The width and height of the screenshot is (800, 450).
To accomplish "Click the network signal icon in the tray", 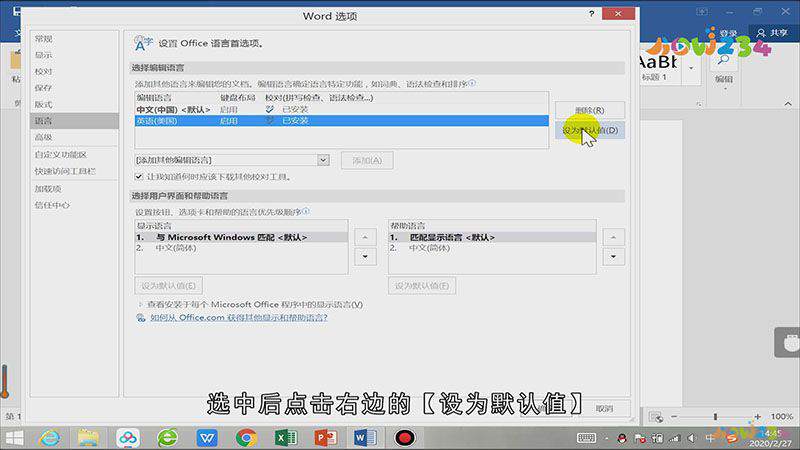I will pyautogui.click(x=674, y=438).
